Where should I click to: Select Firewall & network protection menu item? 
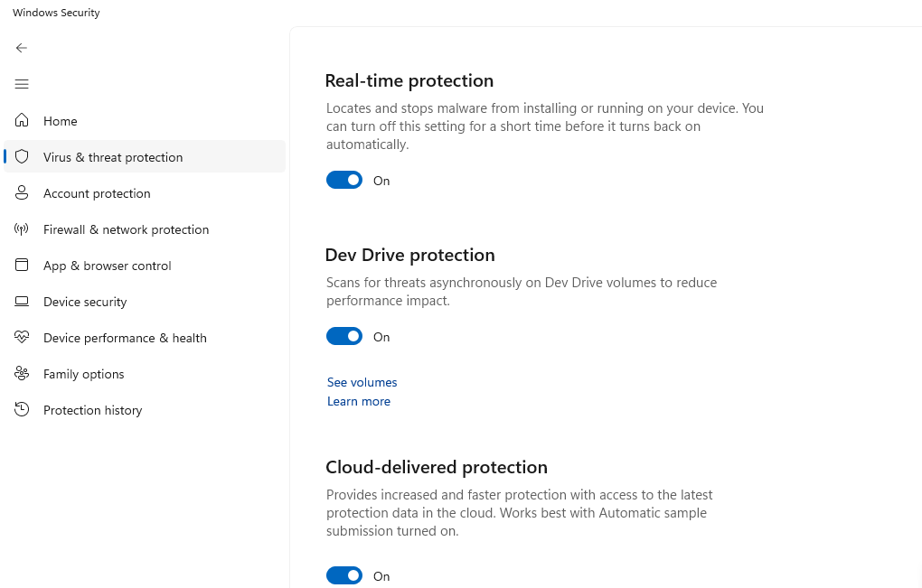(x=126, y=229)
